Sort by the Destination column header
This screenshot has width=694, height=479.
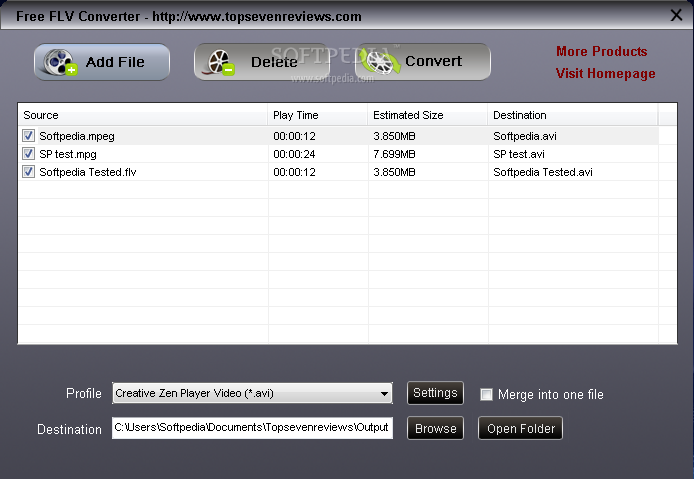(573, 115)
